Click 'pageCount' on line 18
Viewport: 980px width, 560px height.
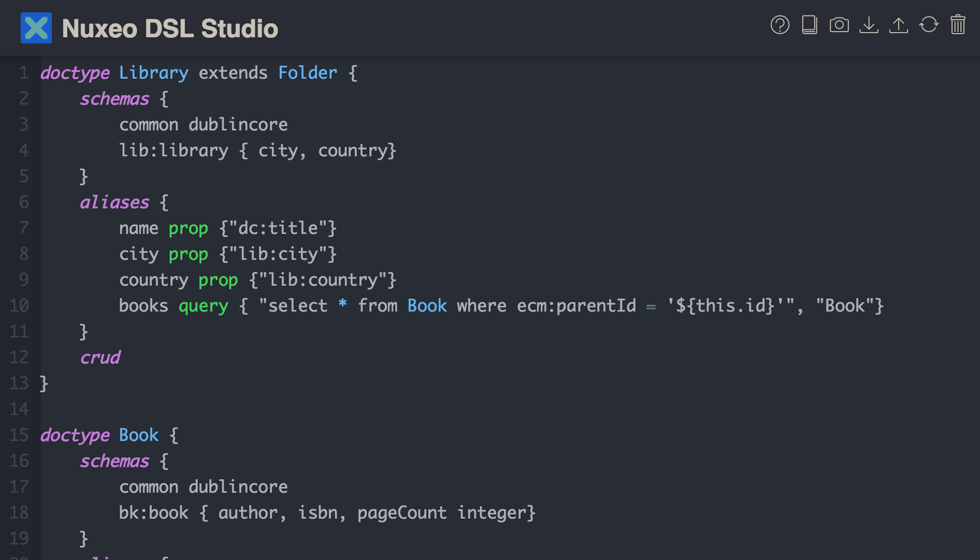point(402,513)
